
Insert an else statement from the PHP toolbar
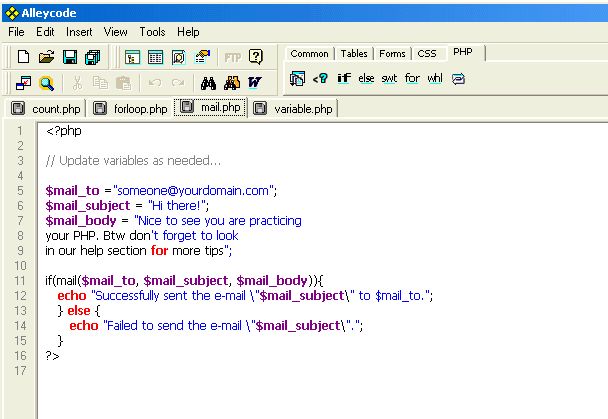366,79
